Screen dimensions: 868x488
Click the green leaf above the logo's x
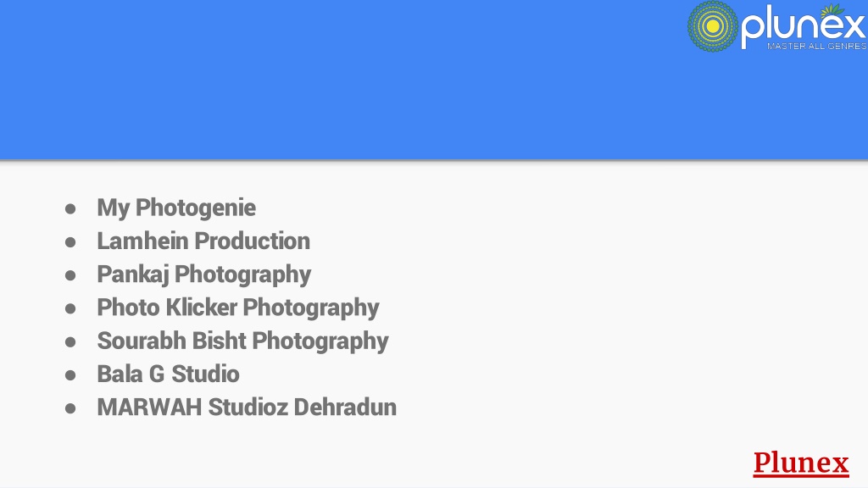(832, 10)
